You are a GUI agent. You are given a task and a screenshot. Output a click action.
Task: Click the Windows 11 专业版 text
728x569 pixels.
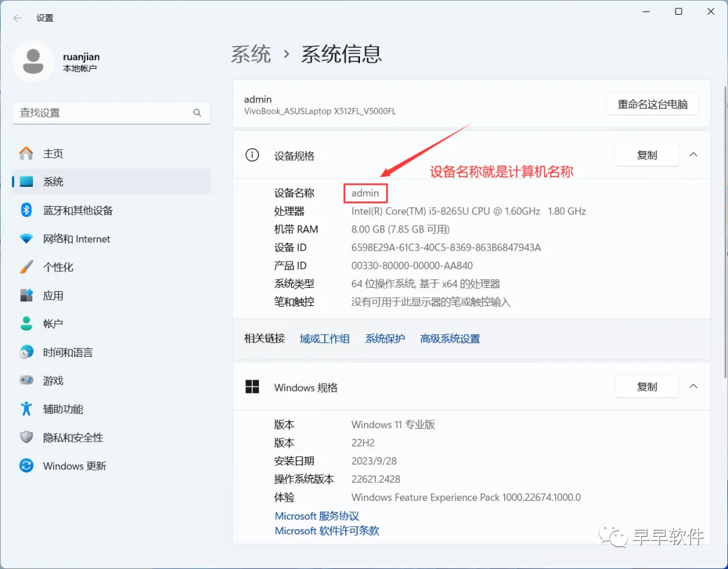coord(393,425)
